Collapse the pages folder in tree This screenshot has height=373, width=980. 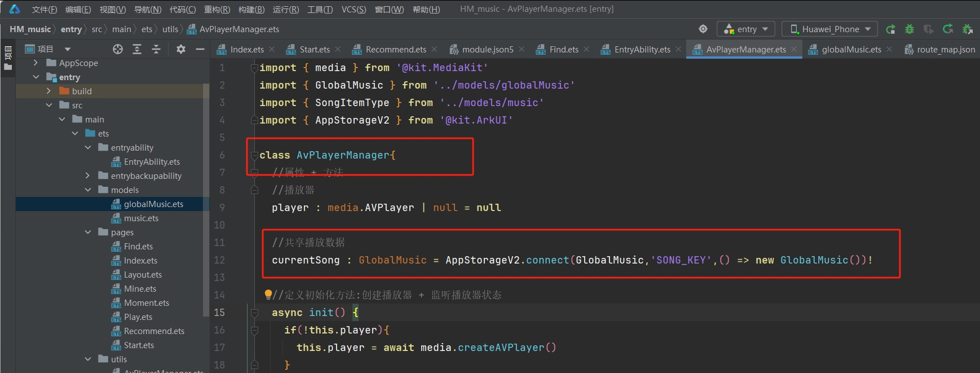coord(88,232)
